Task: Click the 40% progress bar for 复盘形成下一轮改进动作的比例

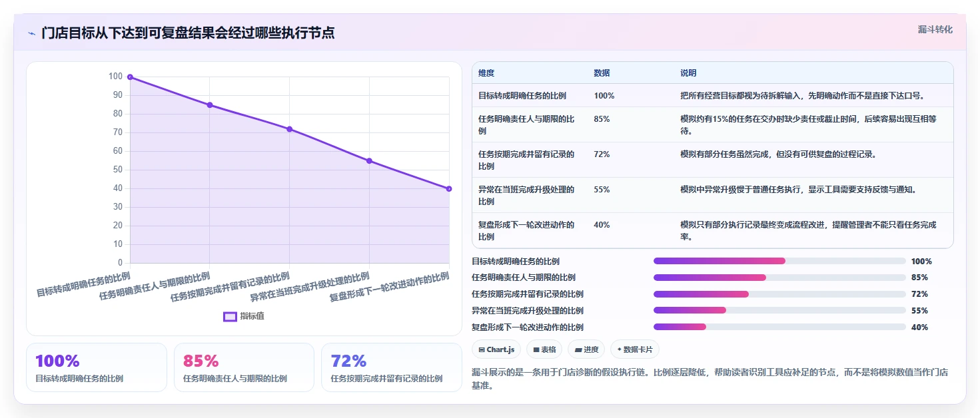Action: [x=779, y=327]
